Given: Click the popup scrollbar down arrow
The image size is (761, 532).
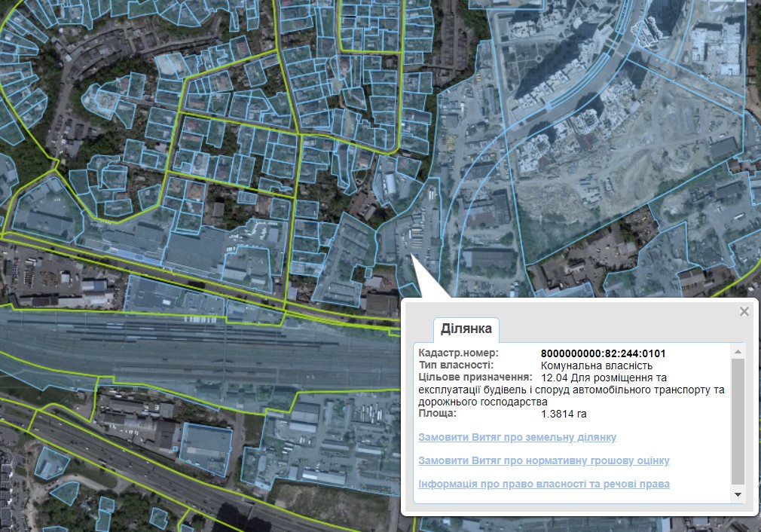Looking at the screenshot, I should pyautogui.click(x=738, y=494).
